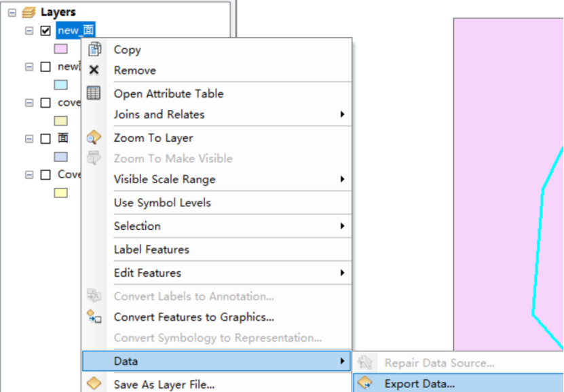Click the Open Attribute Table icon
The width and height of the screenshot is (564, 392).
coord(96,94)
